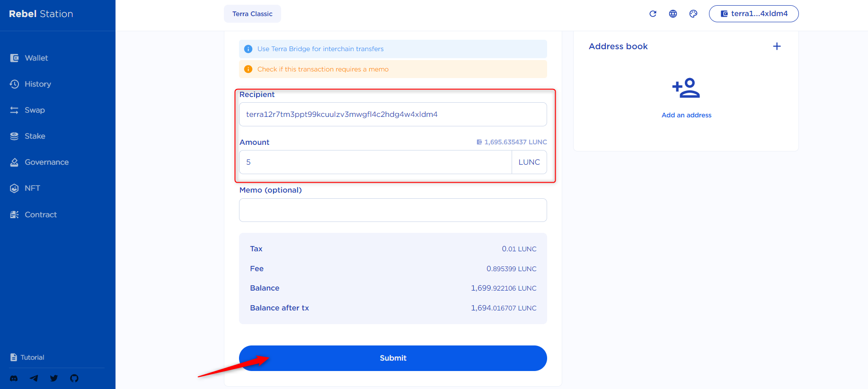Click the plus icon in Address book
868x389 pixels.
coord(777,46)
